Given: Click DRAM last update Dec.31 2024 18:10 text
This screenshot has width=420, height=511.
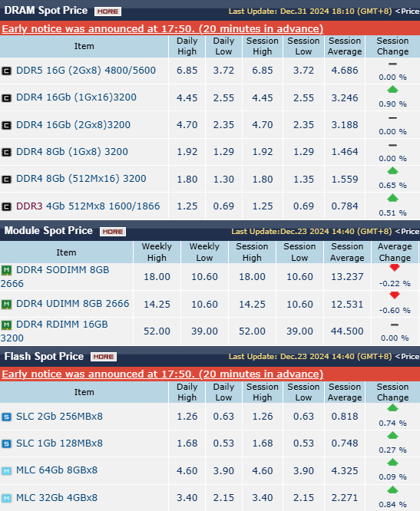Looking at the screenshot, I should pyautogui.click(x=310, y=12).
